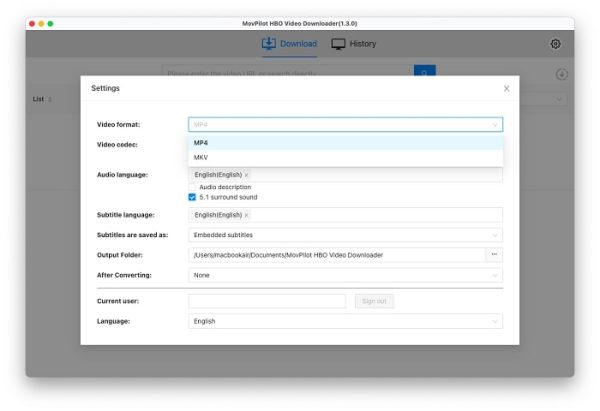Screen dimensions: 600x411
Task: Uncheck the 5.1 surround sound option
Action: [x=192, y=197]
